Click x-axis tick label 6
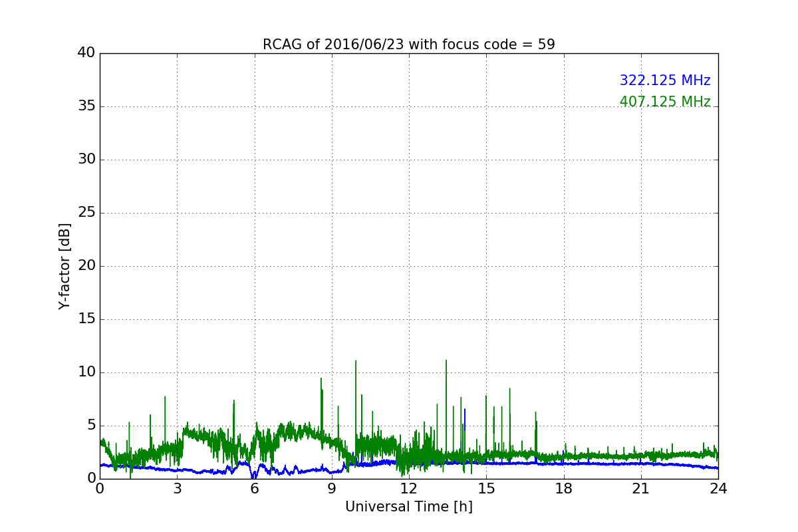798x532 pixels. tap(255, 488)
